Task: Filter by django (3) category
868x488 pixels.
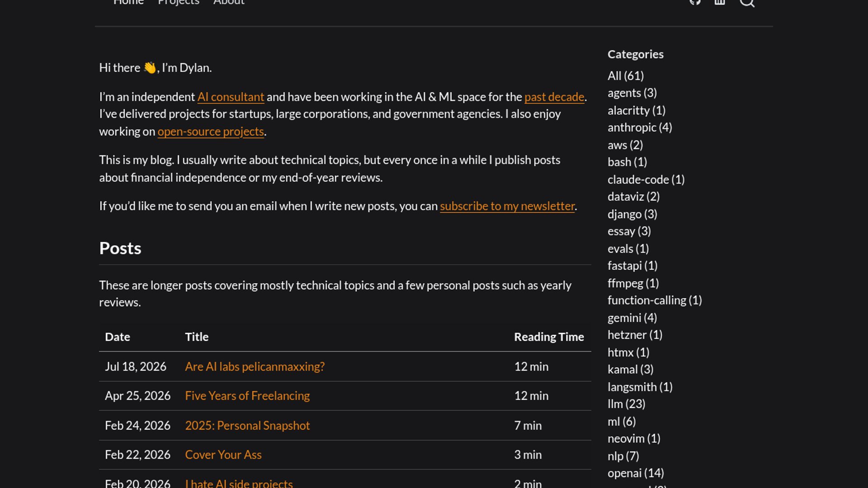Action: (632, 214)
